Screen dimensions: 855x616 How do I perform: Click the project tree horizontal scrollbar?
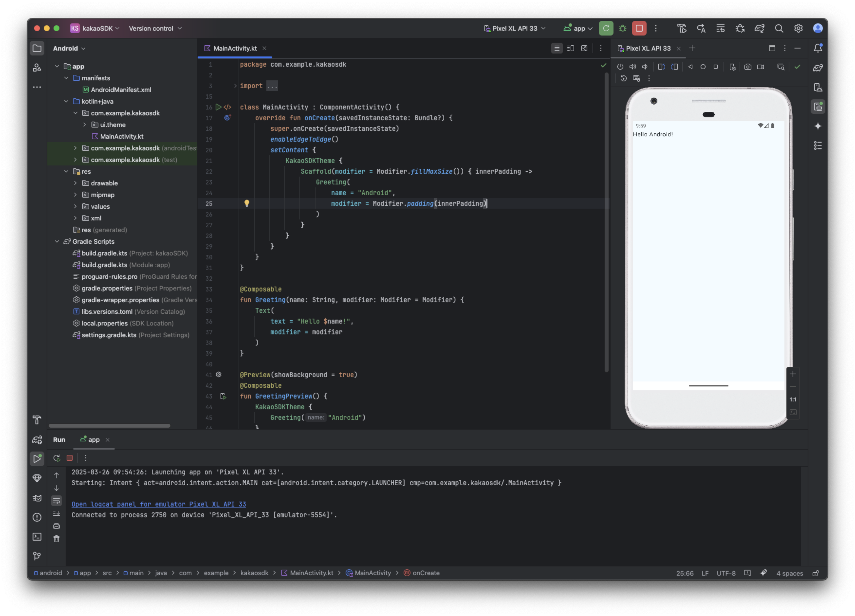(109, 426)
